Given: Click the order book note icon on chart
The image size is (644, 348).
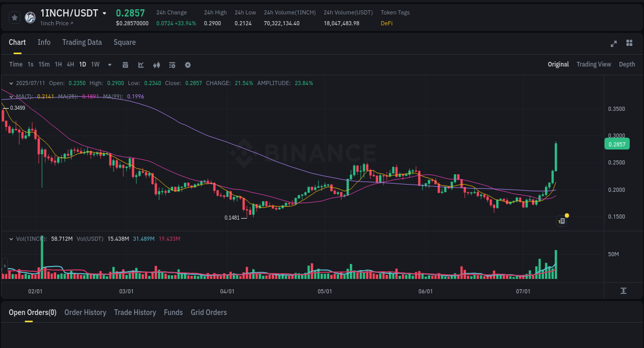Looking at the screenshot, I should click(562, 221).
